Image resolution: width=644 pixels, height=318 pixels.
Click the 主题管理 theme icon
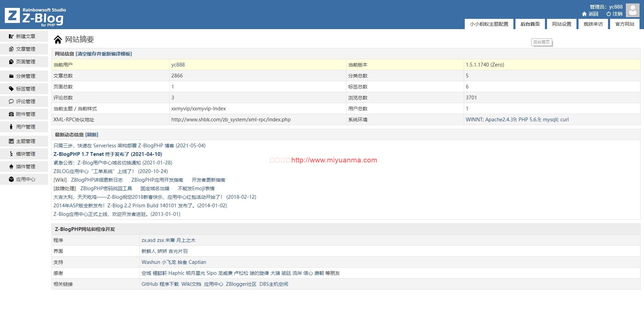[x=11, y=141]
